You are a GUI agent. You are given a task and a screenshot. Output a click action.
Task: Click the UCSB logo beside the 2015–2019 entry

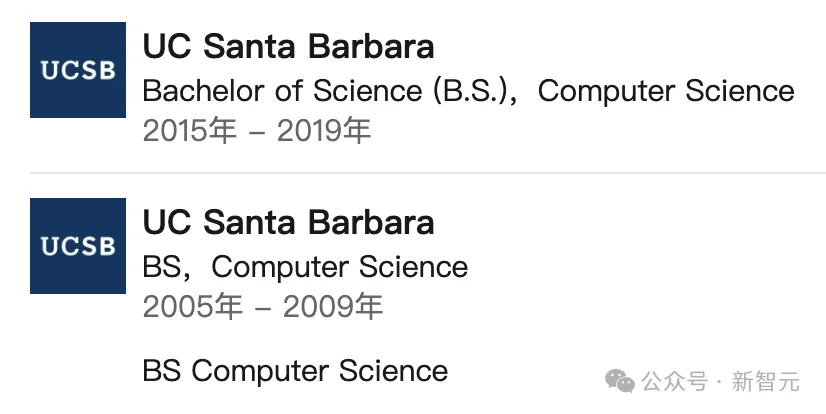[x=78, y=70]
